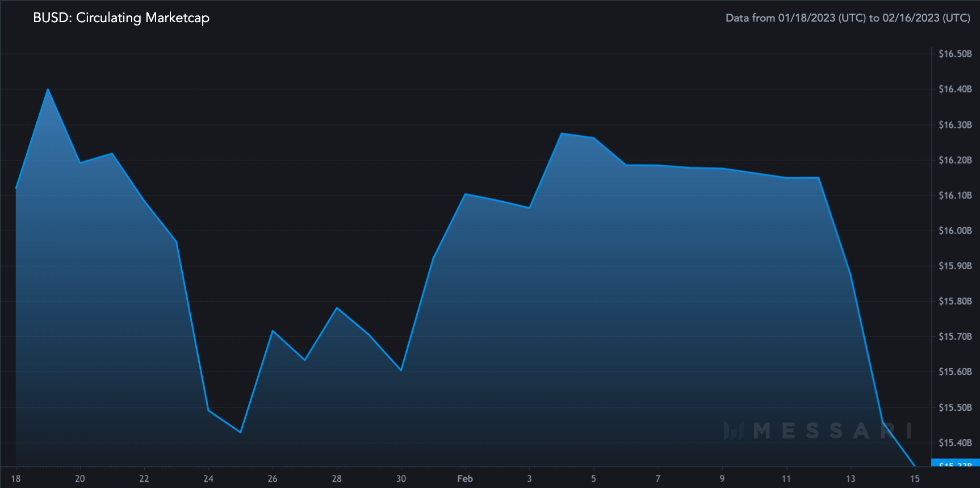Select date 18 on the time axis
The height and width of the screenshot is (488, 980).
(16, 478)
